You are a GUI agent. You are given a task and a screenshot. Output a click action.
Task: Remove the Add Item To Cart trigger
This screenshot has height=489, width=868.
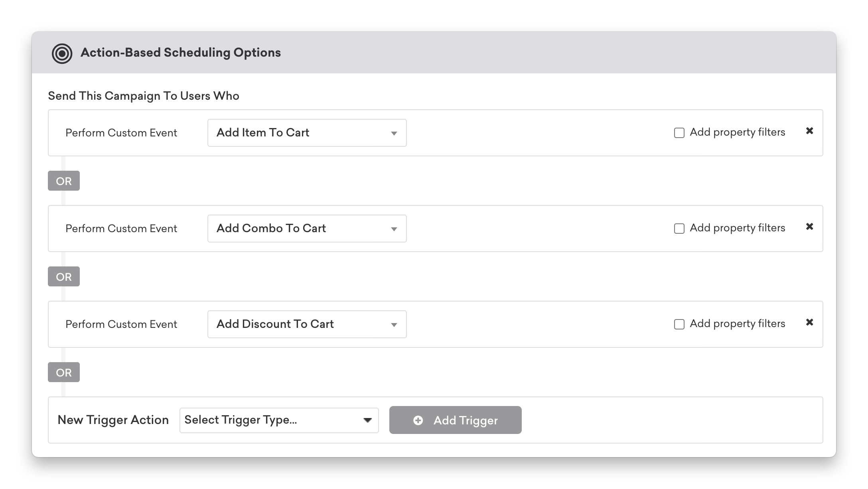pos(809,131)
